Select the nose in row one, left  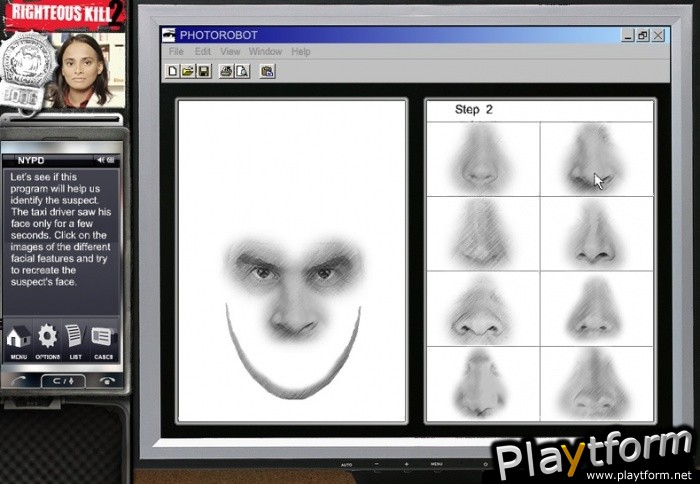[x=483, y=159]
